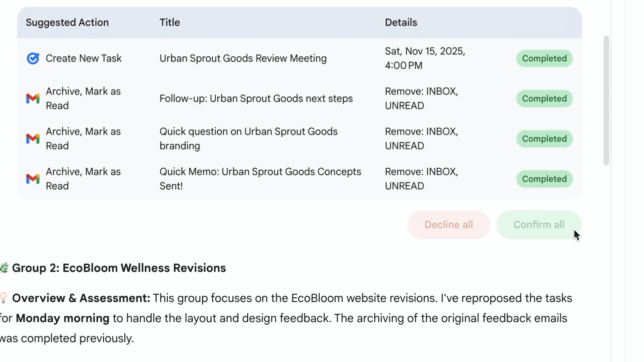Click the leaf emoji before Group 2 heading
Screen dimensions: 644x362
4,268
